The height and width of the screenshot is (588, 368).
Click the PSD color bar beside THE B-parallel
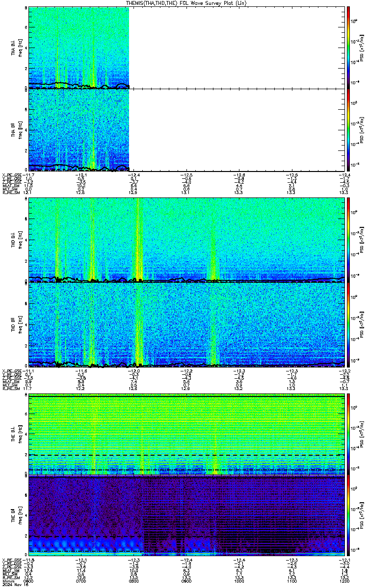[x=349, y=516]
